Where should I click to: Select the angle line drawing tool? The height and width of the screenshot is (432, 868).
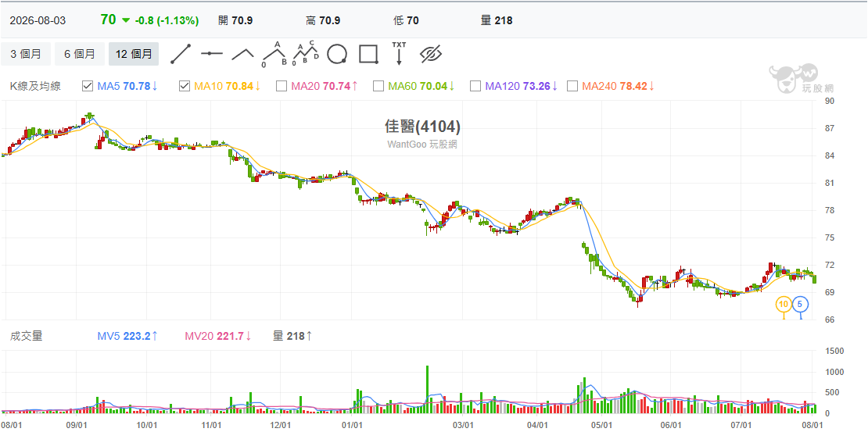(242, 54)
